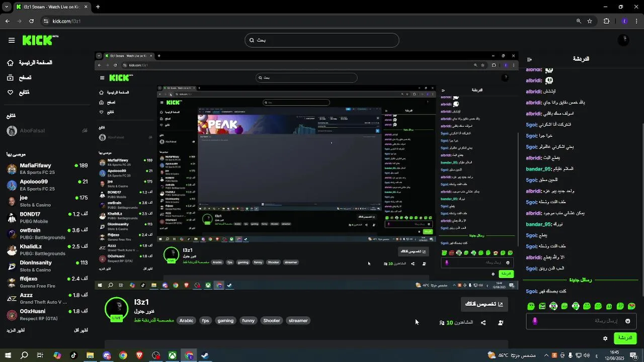Open Windows taskbar search
Viewport: 644px width, 362px height.
(24, 355)
